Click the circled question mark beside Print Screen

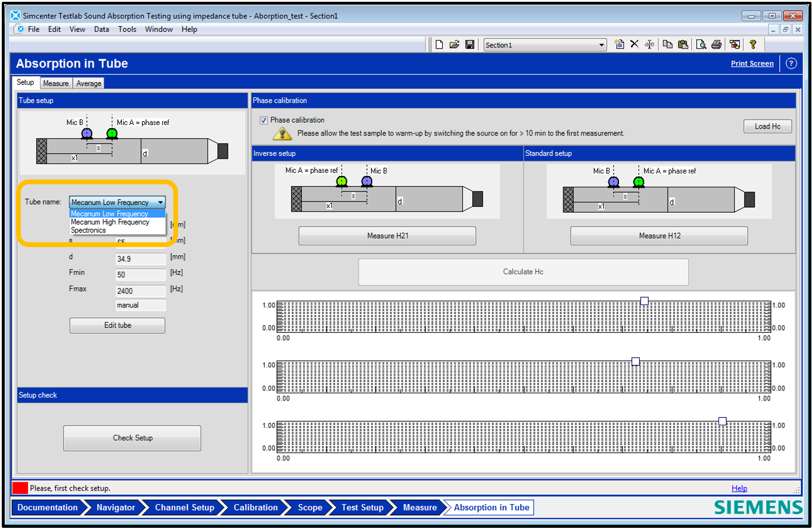tap(792, 63)
